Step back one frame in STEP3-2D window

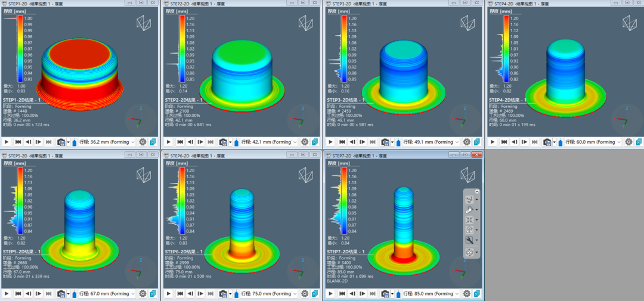pyautogui.click(x=352, y=142)
